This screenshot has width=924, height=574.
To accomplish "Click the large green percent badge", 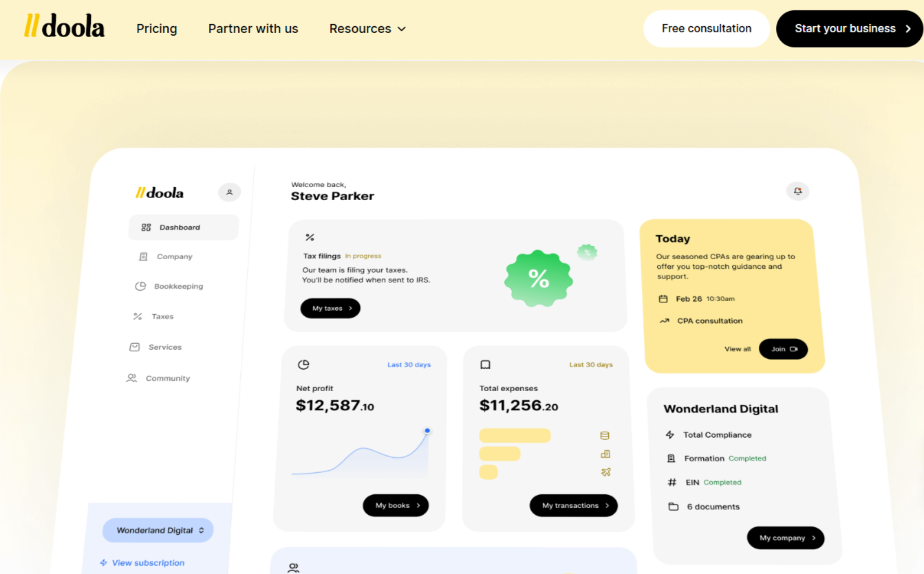I will pyautogui.click(x=539, y=278).
